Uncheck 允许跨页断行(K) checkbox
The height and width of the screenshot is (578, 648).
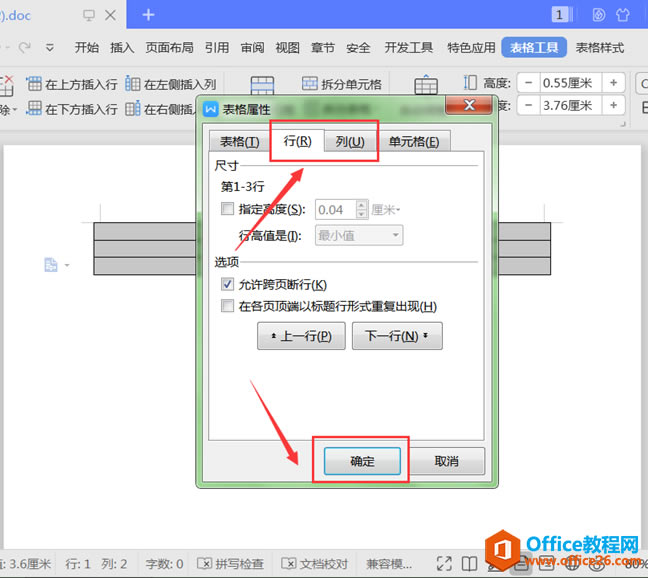[227, 284]
